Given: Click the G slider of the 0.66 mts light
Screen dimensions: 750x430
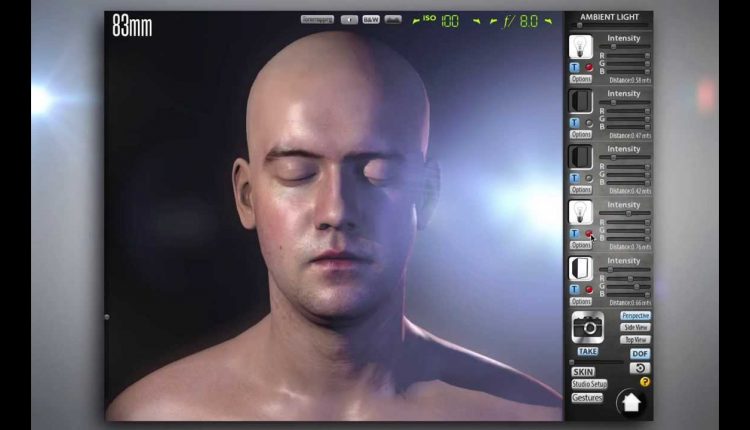Looking at the screenshot, I should click(628, 287).
